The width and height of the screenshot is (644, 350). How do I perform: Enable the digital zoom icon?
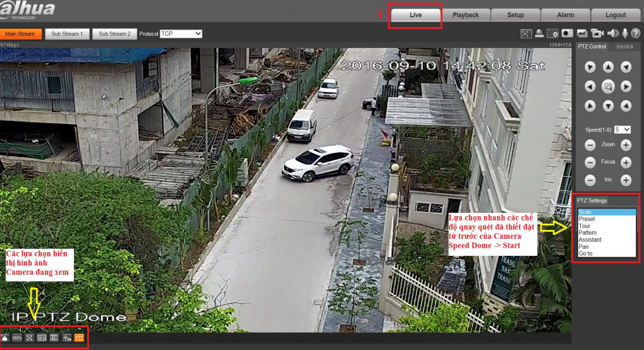pyautogui.click(x=553, y=33)
